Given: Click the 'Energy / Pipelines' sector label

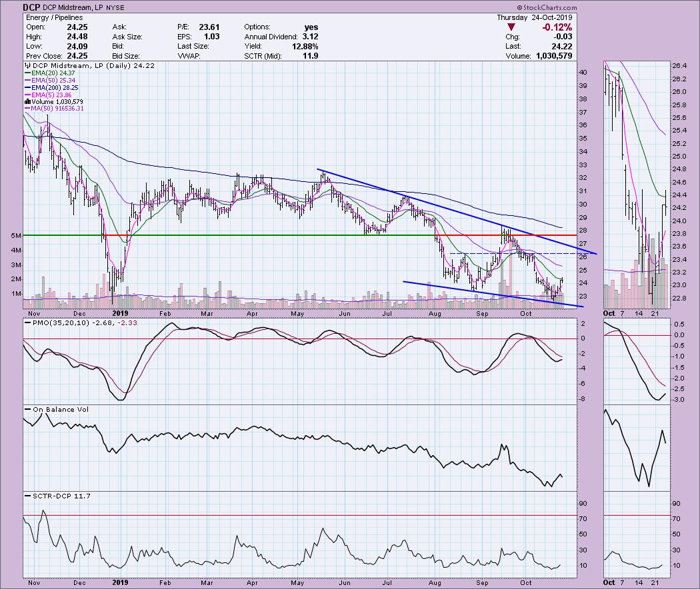Looking at the screenshot, I should [x=55, y=17].
